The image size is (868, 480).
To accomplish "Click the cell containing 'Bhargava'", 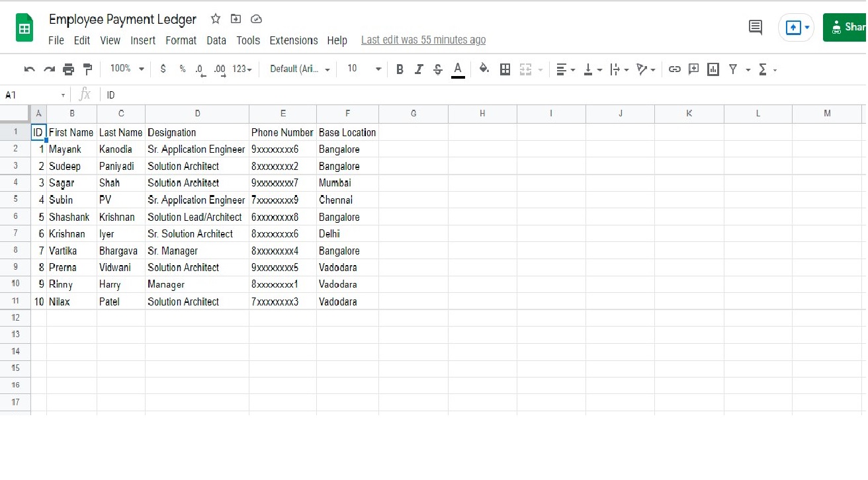I will [121, 251].
